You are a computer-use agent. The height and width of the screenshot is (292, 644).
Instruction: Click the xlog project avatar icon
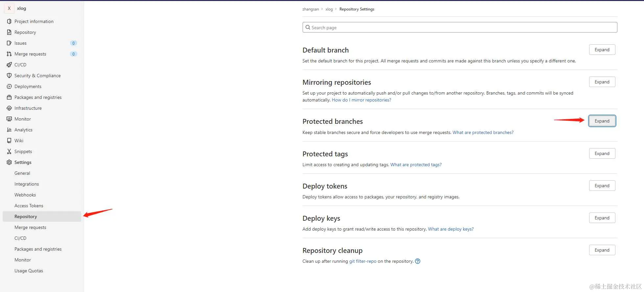9,8
